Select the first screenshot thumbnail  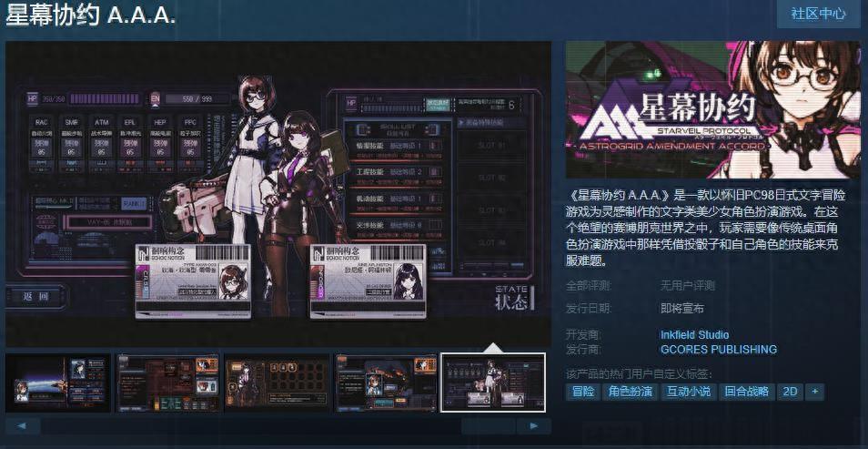point(58,383)
